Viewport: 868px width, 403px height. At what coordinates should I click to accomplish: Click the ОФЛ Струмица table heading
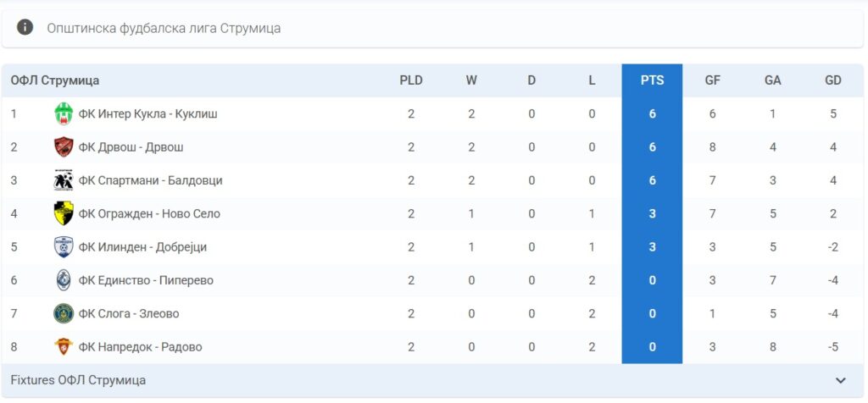(55, 80)
